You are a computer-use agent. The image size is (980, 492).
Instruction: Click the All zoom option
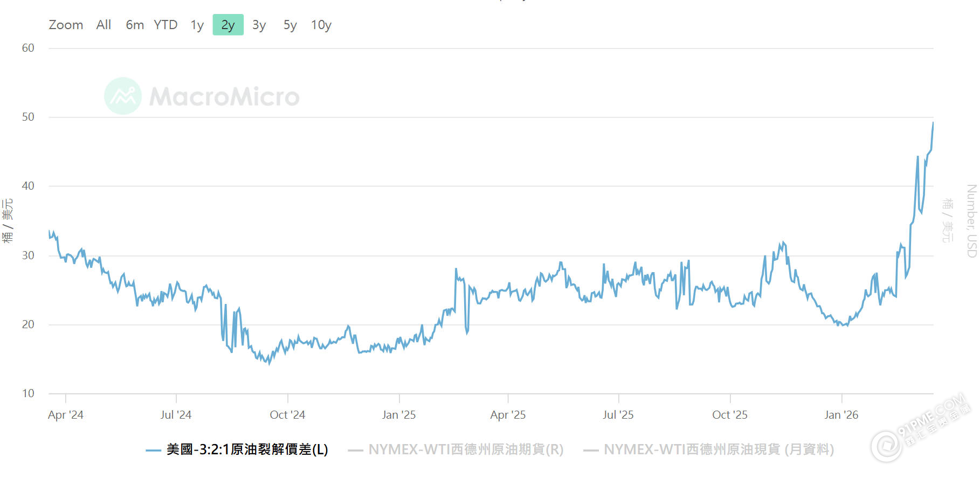[x=103, y=25]
